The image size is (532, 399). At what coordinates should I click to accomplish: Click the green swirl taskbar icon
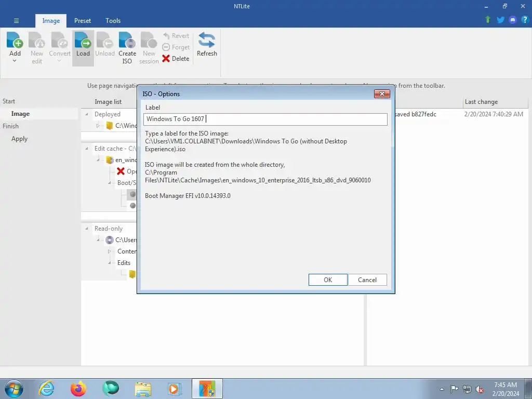tap(111, 389)
